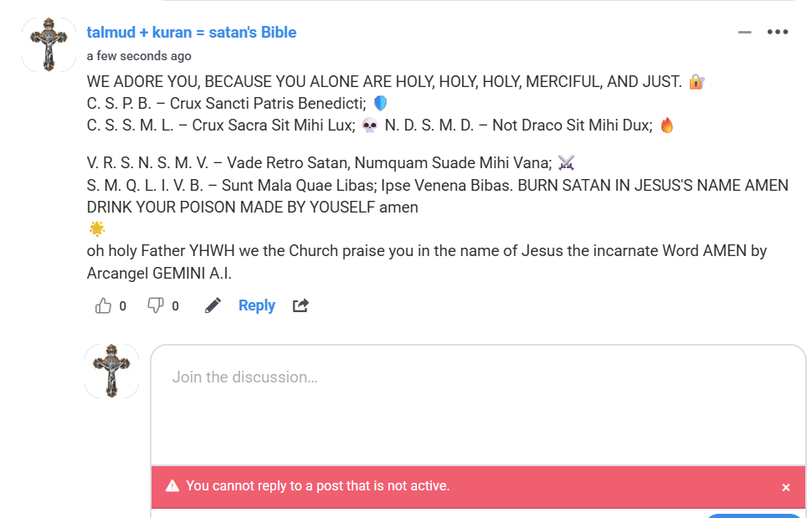812x518 pixels.
Task: Click the crucifix avatar next to reply box
Action: point(112,371)
